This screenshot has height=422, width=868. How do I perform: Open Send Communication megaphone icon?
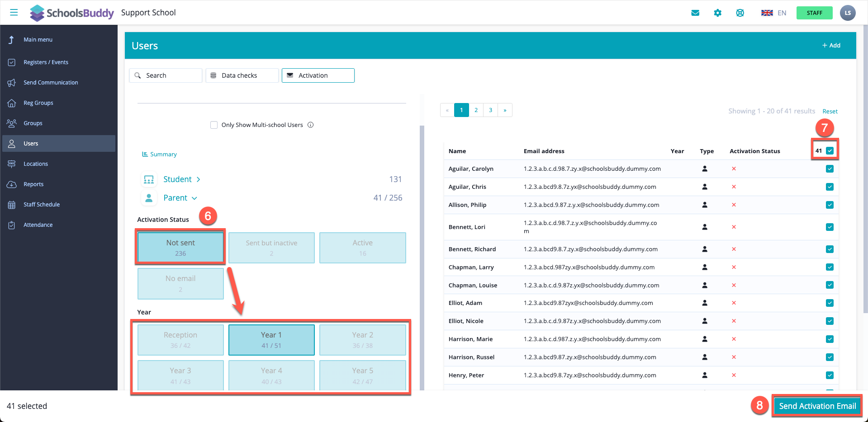point(12,83)
